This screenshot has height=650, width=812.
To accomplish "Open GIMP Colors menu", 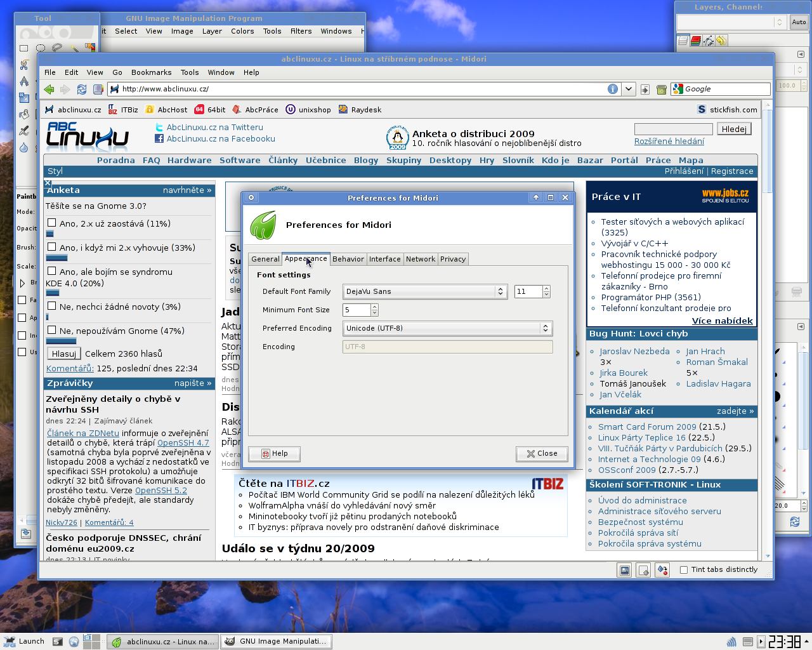I will pos(242,31).
